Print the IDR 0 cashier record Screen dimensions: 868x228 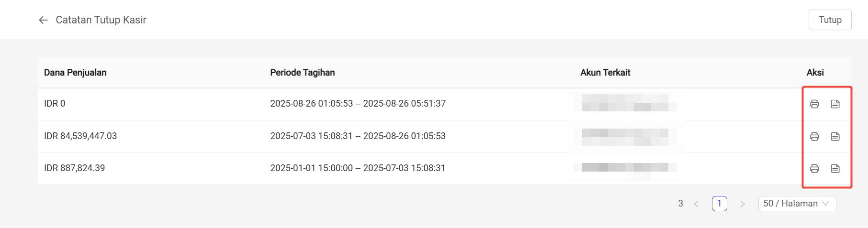[x=814, y=104]
